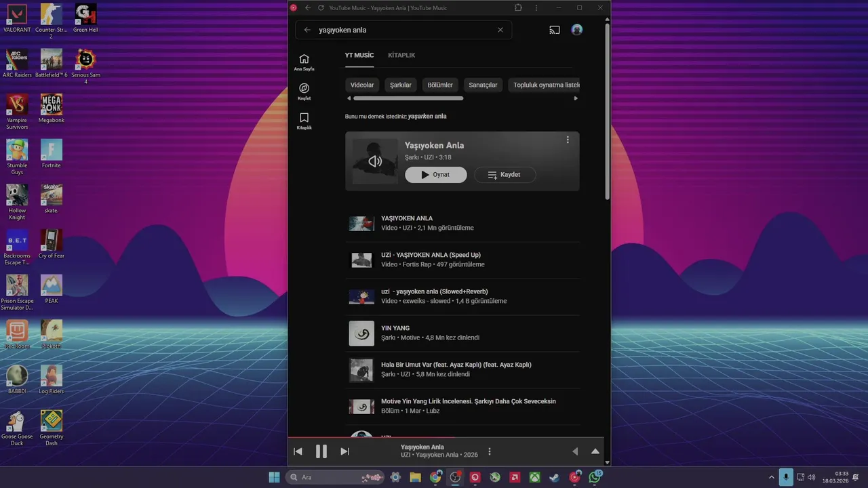The image size is (868, 488).
Task: Click the taskbar Ara search box
Action: pos(335,477)
